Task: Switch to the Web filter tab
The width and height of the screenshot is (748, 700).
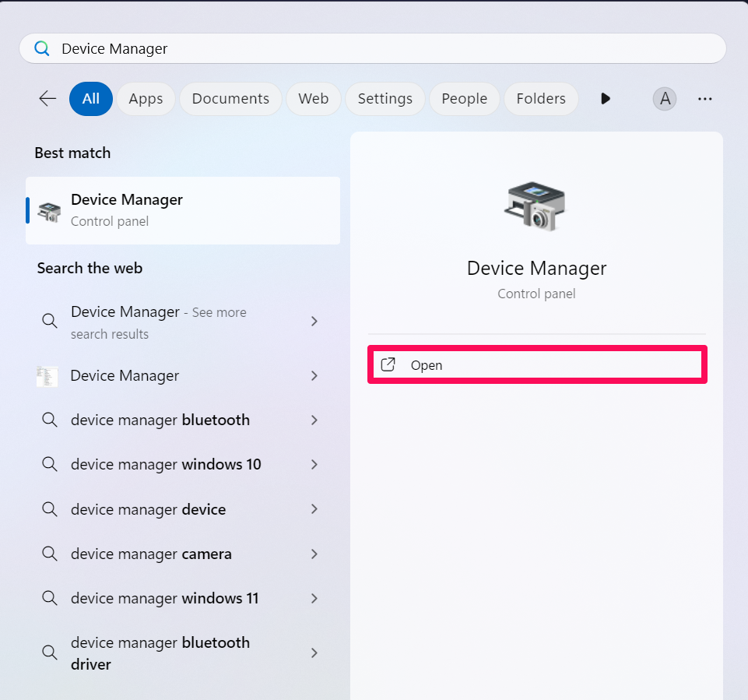Action: point(314,99)
